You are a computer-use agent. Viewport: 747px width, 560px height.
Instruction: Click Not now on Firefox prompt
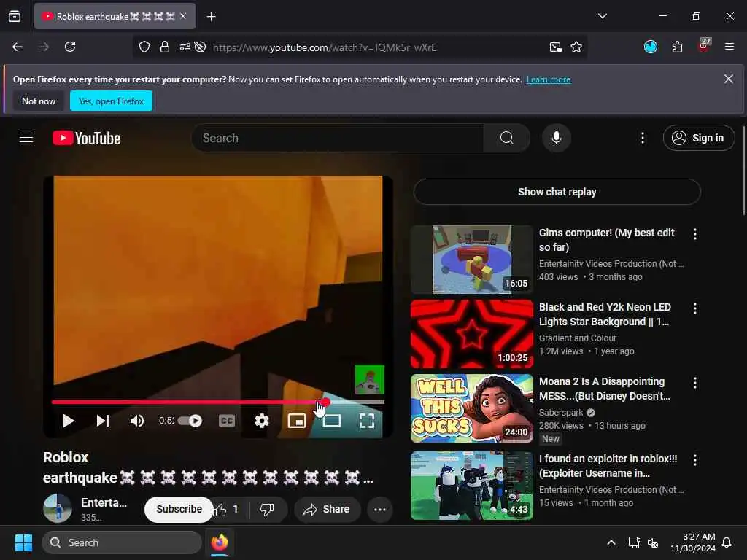point(39,101)
